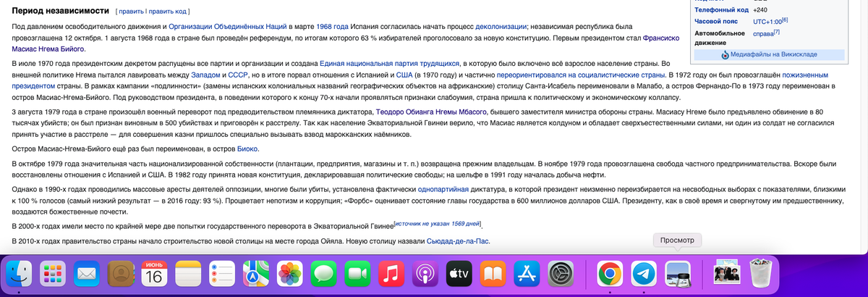Open 'Телефонный код' infobox link
868x297 pixels.
tap(721, 10)
